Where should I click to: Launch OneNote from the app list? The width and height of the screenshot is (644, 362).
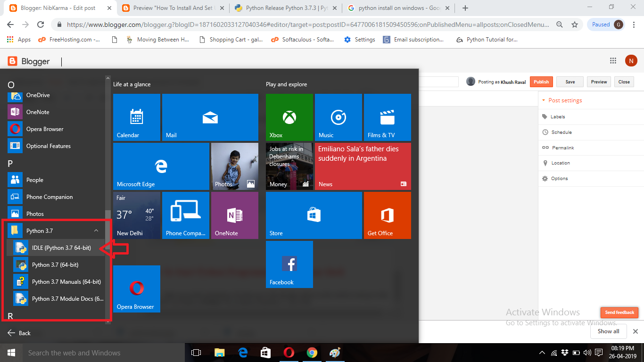click(56, 112)
